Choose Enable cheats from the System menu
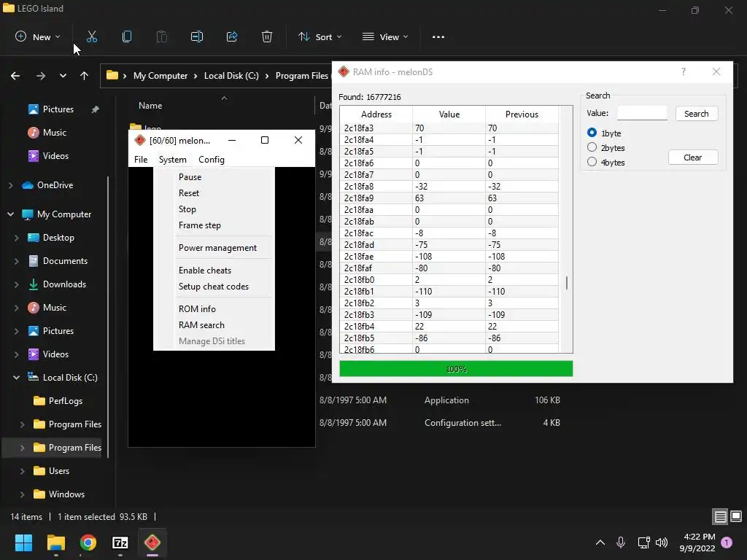This screenshot has height=560, width=747. [205, 271]
